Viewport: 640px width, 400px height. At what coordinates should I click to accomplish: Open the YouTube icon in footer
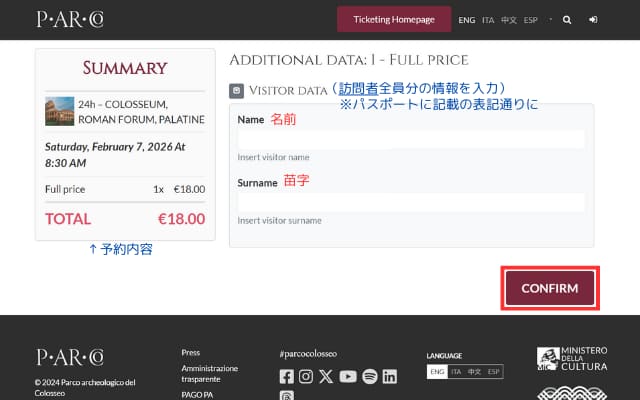(347, 376)
